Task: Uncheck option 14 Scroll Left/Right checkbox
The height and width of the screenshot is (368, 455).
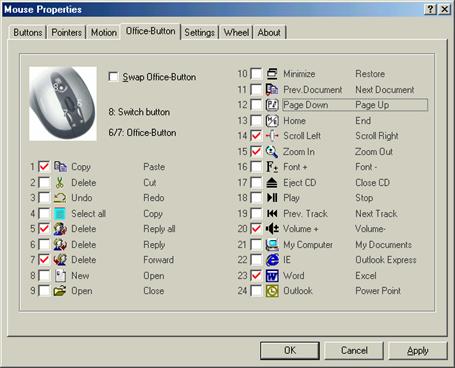Action: 256,136
